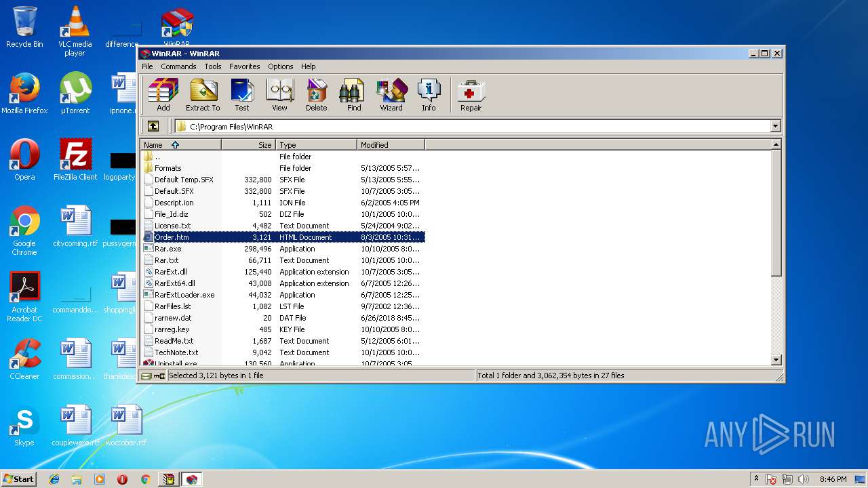Select FileZilla Client desktop shortcut

tap(75, 160)
